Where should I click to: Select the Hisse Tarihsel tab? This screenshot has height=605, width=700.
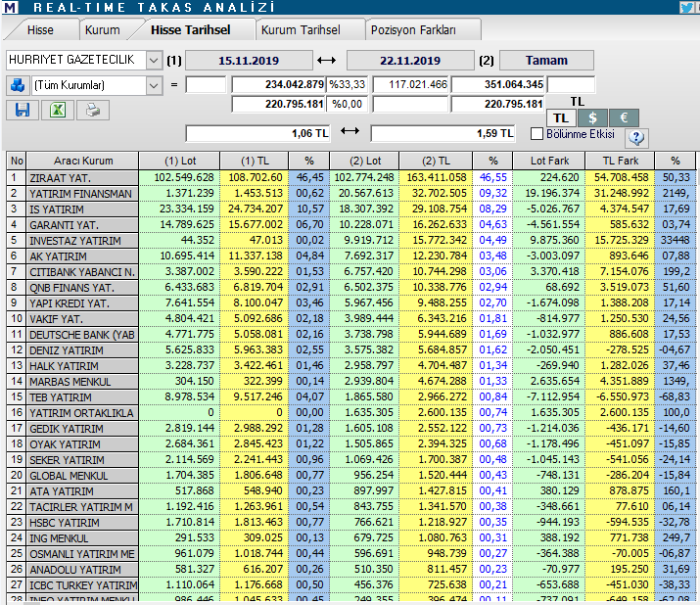(191, 30)
